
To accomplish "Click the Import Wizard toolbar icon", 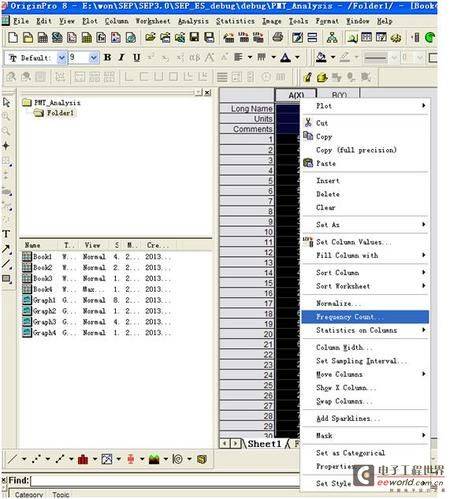I will point(229,38).
